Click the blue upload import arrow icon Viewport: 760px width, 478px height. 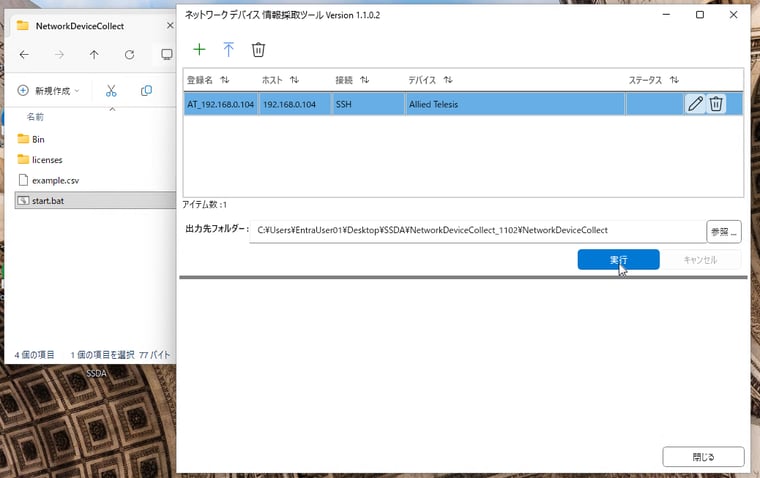228,49
